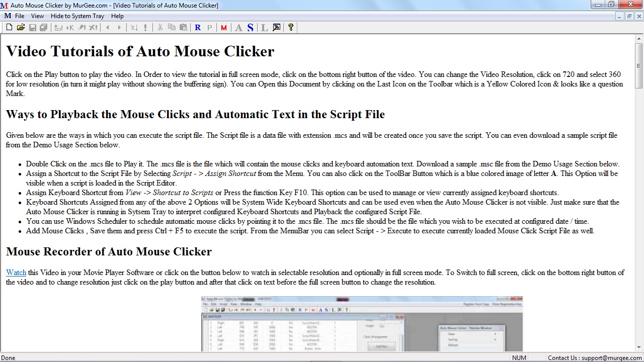Click the sort order toolbar icon
The width and height of the screenshot is (644, 362).
tap(134, 28)
